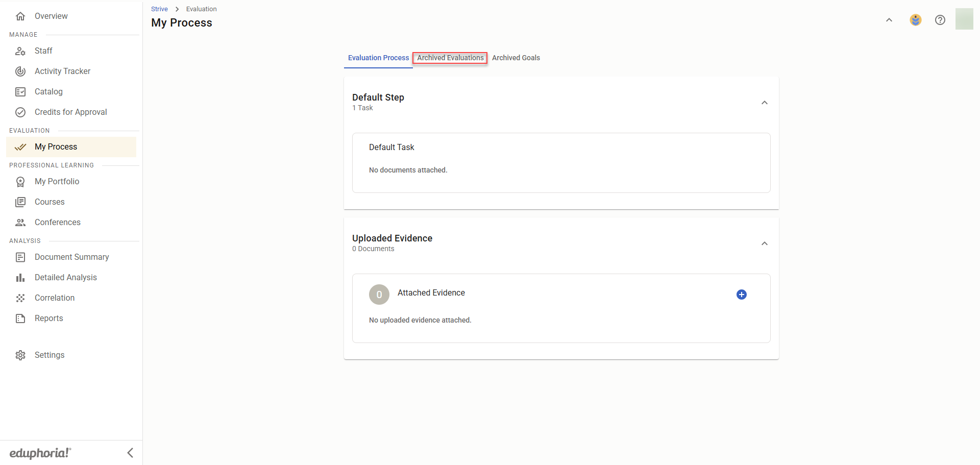Image resolution: width=980 pixels, height=465 pixels.
Task: Collapse the sidebar with left arrow
Action: (130, 453)
